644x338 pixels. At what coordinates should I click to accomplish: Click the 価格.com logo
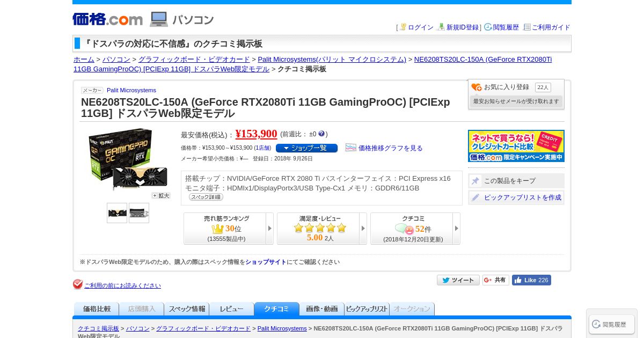point(107,19)
